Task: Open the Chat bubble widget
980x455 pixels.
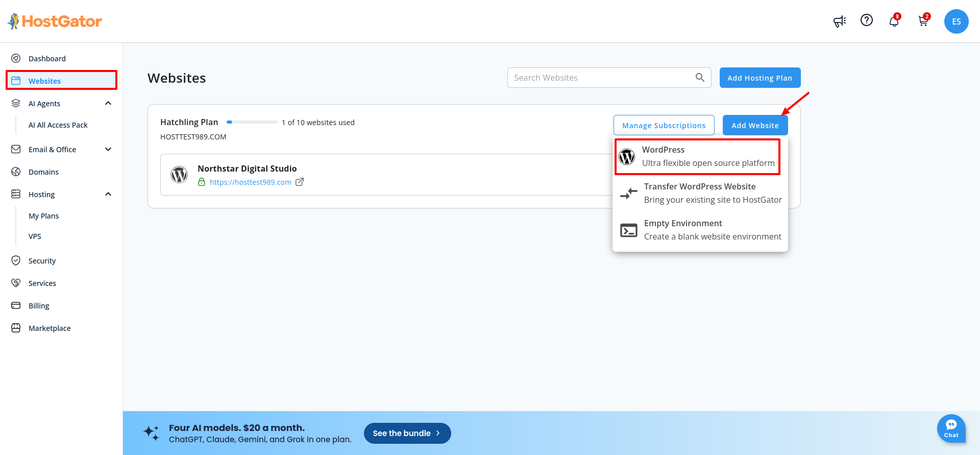Action: point(951,428)
